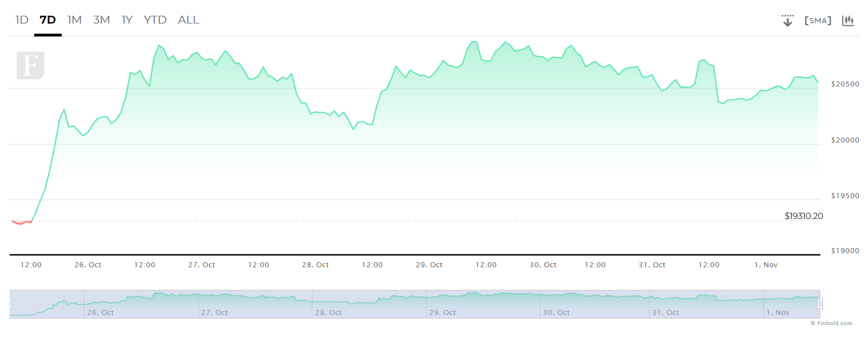
Task: Click the 29. Oct x-axis label
Action: pos(429,264)
